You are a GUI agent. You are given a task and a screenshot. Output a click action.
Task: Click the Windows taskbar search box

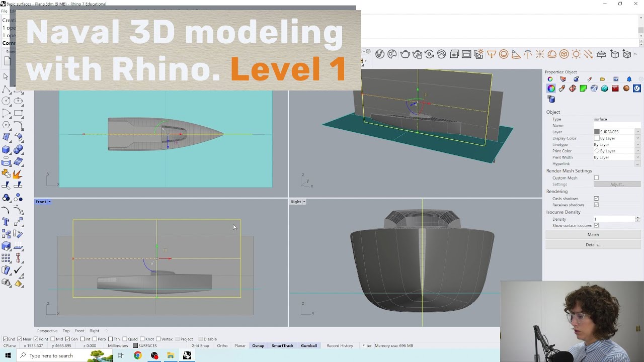tap(65, 355)
